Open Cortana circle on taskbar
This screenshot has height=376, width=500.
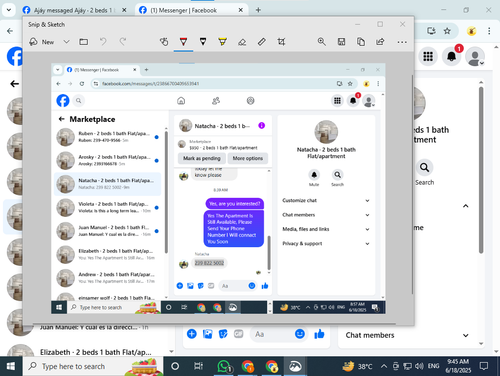point(175,366)
